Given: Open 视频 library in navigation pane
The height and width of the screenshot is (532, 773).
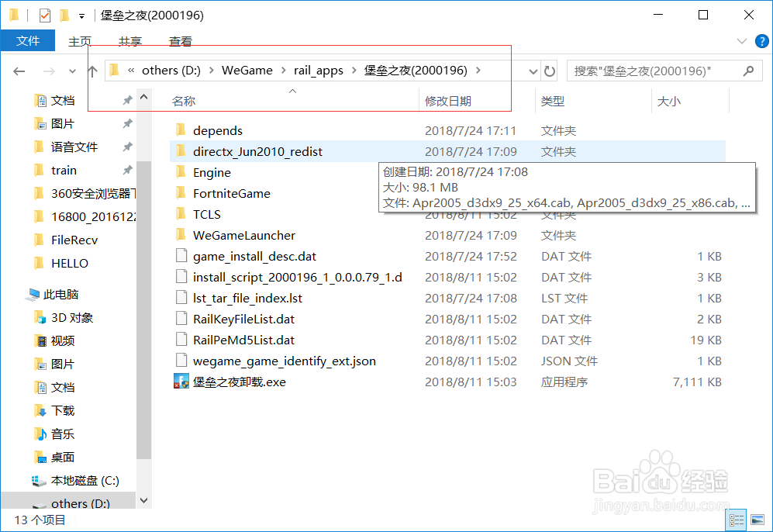Looking at the screenshot, I should [63, 340].
